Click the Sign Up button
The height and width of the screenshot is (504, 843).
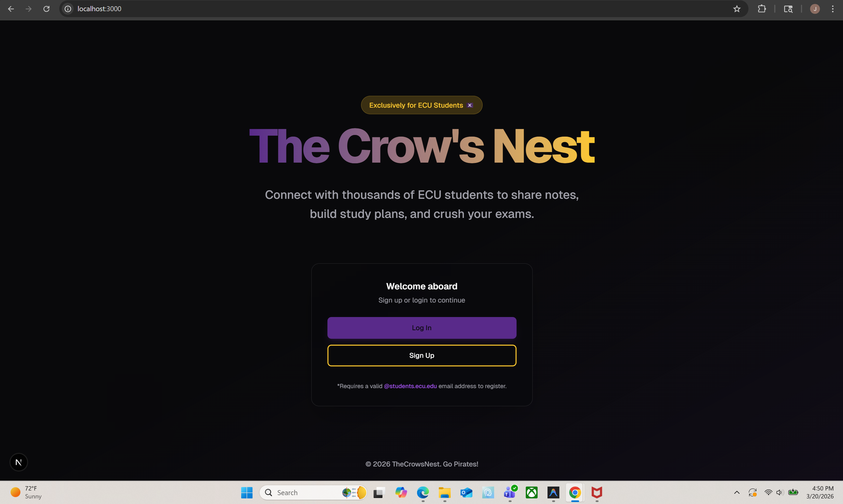pyautogui.click(x=422, y=356)
